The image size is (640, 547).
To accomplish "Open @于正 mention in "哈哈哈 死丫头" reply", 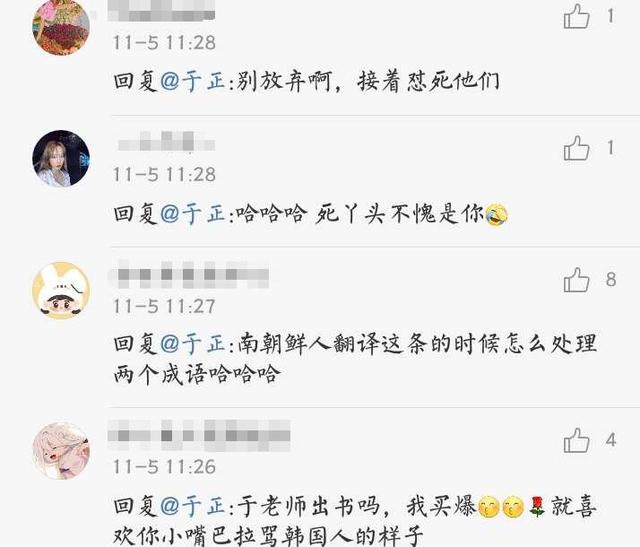I will [193, 213].
